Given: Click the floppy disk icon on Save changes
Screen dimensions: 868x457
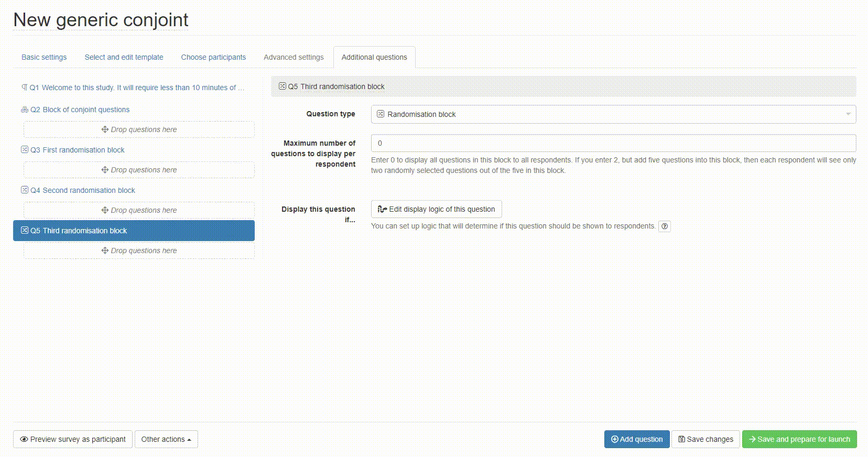Looking at the screenshot, I should 681,439.
